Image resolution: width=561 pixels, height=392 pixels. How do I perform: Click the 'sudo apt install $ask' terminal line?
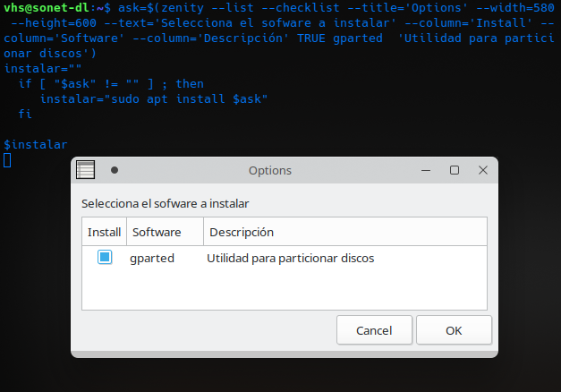154,98
